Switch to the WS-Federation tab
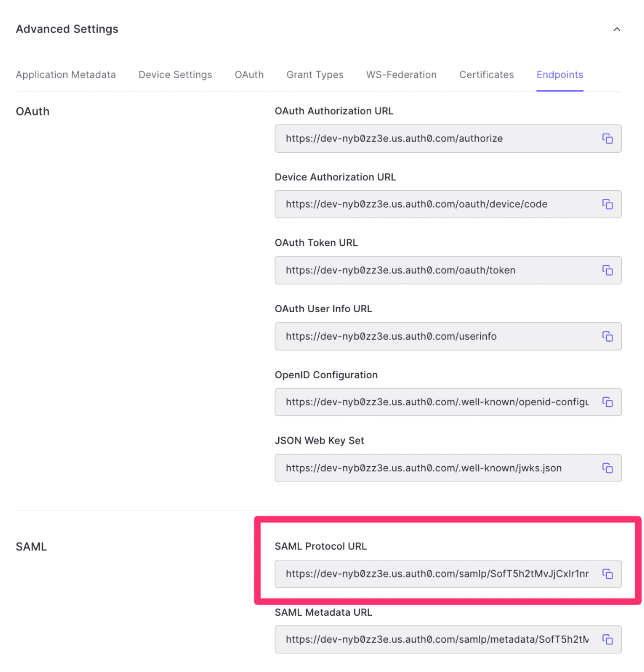Image resolution: width=644 pixels, height=672 pixels. click(x=401, y=74)
